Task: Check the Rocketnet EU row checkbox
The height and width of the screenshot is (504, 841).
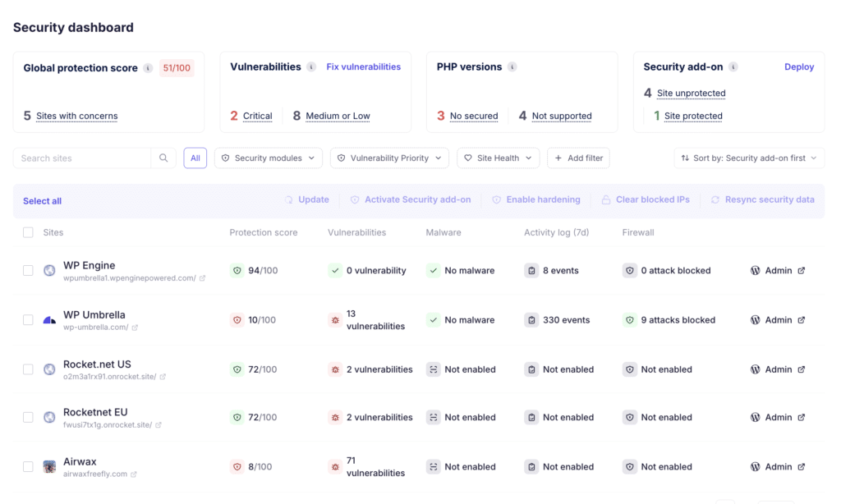Action: point(28,417)
